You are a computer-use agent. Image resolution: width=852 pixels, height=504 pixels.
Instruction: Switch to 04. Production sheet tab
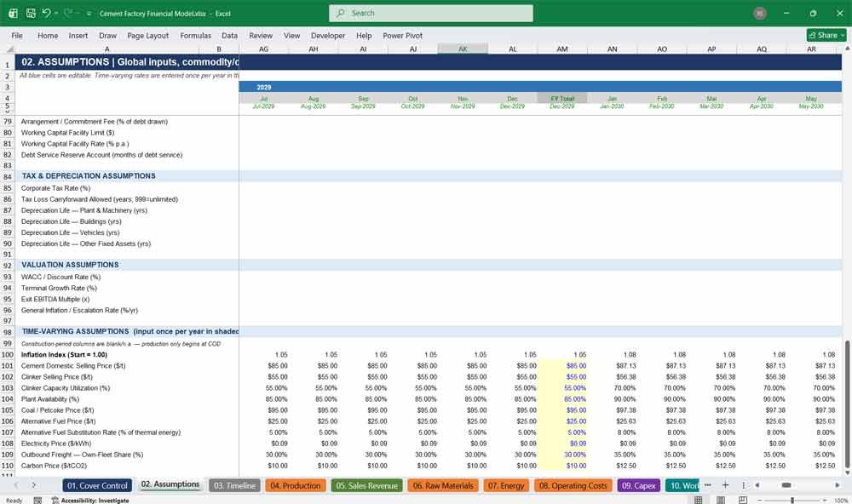[x=296, y=485]
